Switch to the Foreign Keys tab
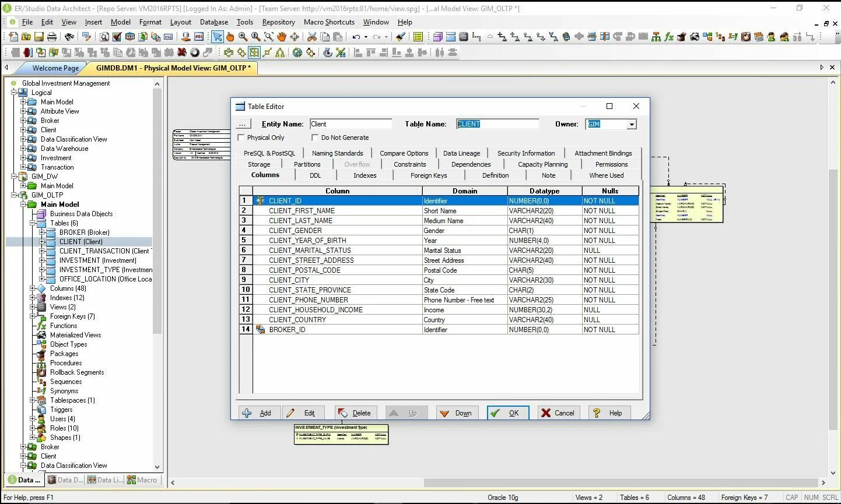841x504 pixels. (x=429, y=175)
